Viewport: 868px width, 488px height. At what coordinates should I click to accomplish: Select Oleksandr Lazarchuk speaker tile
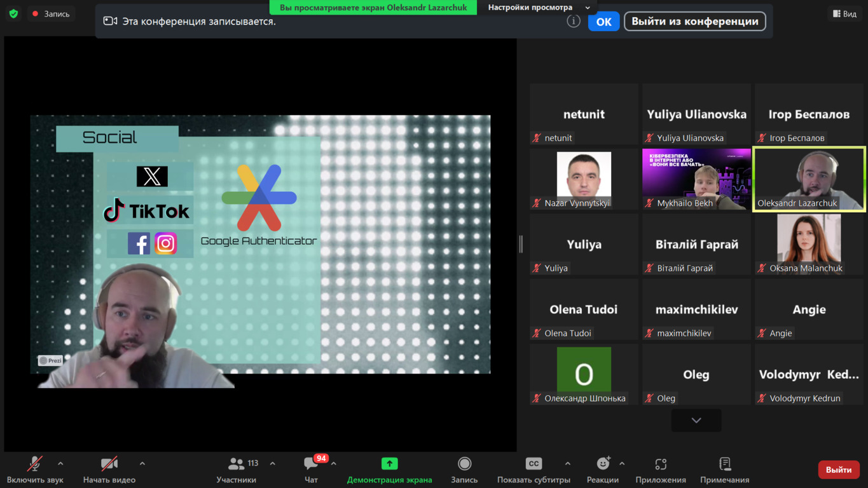point(809,179)
